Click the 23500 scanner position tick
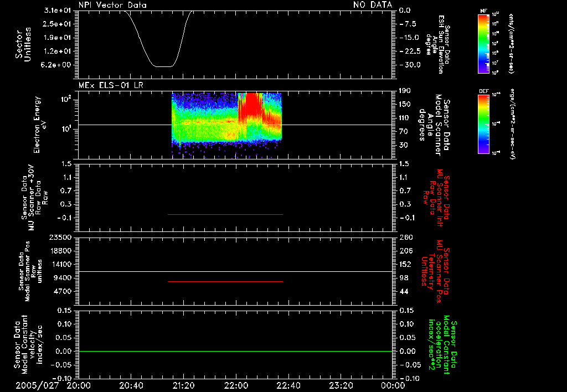567x392 pixels. click(61, 238)
